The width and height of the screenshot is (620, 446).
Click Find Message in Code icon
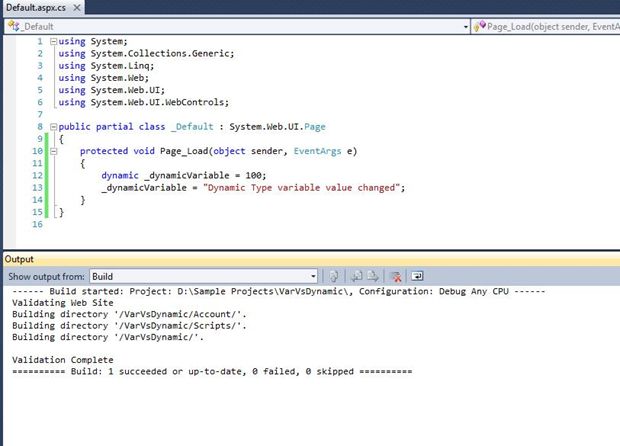[334, 276]
